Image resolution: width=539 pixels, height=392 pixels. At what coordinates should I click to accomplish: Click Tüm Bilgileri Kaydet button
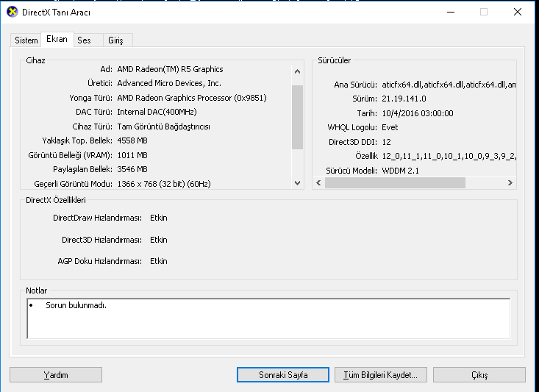point(381,375)
